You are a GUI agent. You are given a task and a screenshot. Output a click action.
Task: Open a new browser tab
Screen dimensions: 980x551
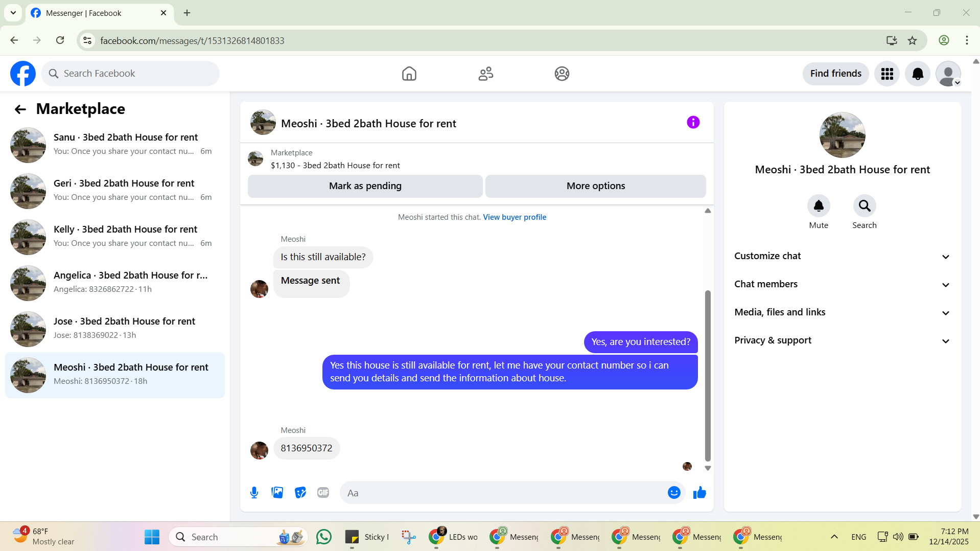pos(187,13)
